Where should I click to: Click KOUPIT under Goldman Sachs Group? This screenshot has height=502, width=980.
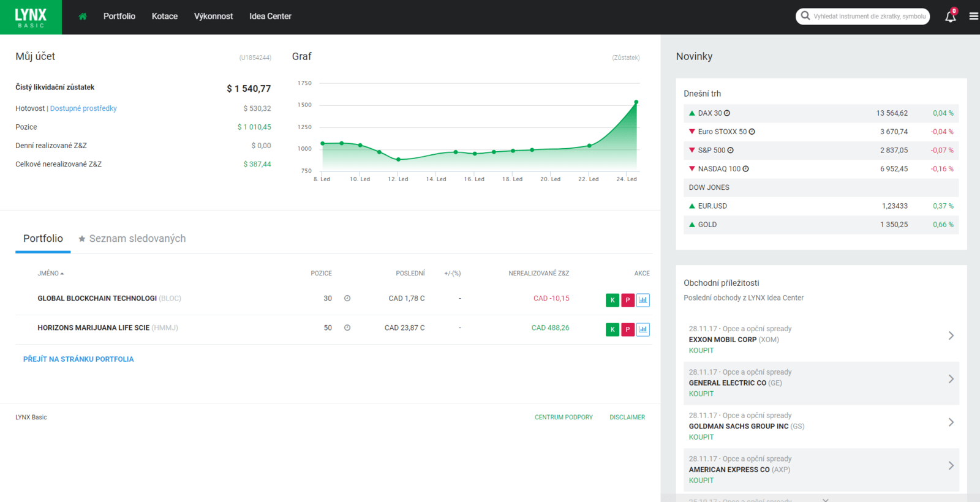click(x=701, y=438)
